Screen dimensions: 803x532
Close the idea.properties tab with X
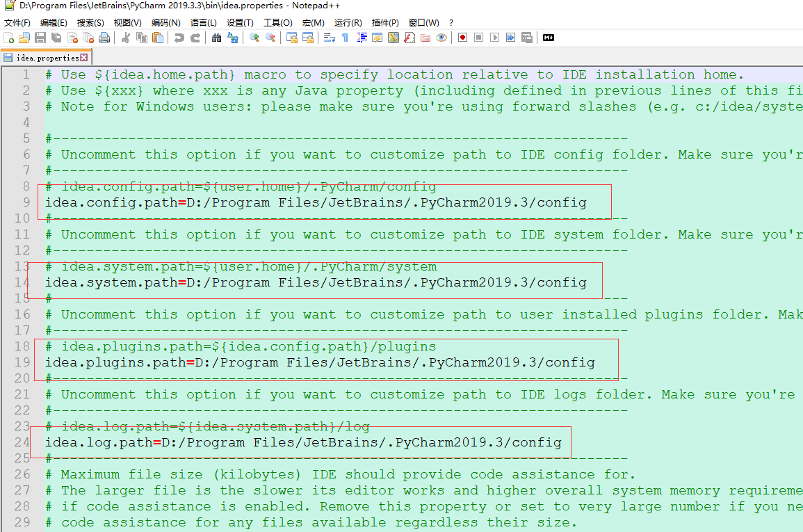point(84,57)
